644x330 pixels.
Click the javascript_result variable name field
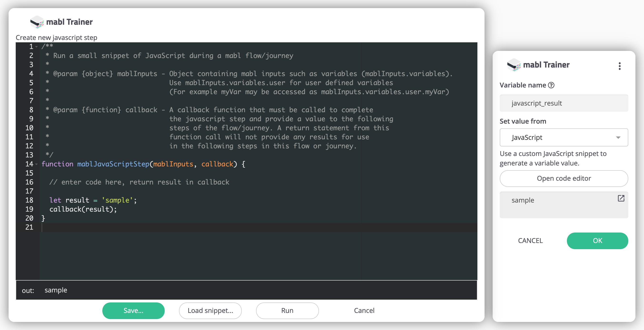pyautogui.click(x=564, y=103)
